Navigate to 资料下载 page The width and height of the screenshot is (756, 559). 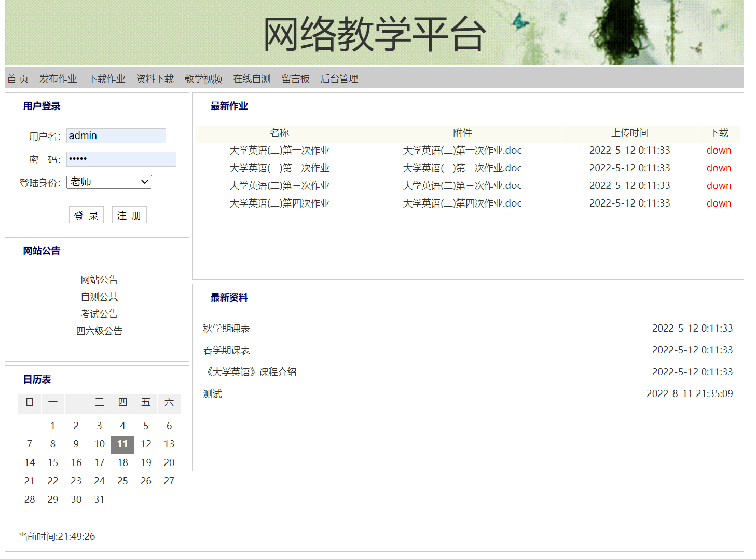pos(155,78)
